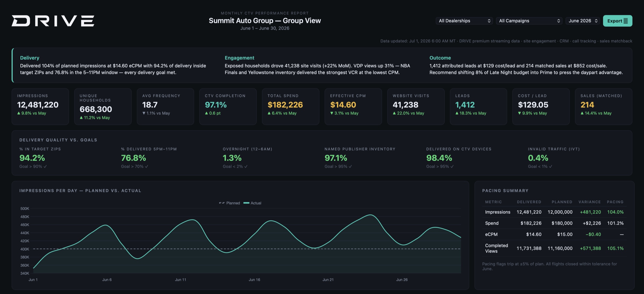The width and height of the screenshot is (644, 294).
Task: Click the 400K y-axis label
Action: [x=25, y=249]
